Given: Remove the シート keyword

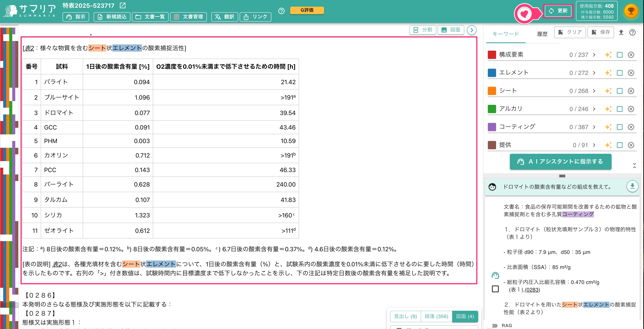Looking at the screenshot, I should [631, 91].
